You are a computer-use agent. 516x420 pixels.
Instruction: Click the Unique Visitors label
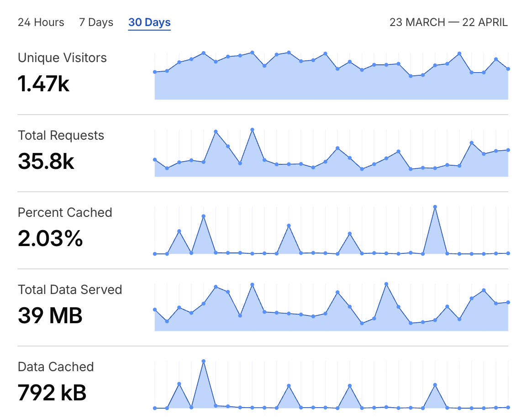(x=62, y=58)
